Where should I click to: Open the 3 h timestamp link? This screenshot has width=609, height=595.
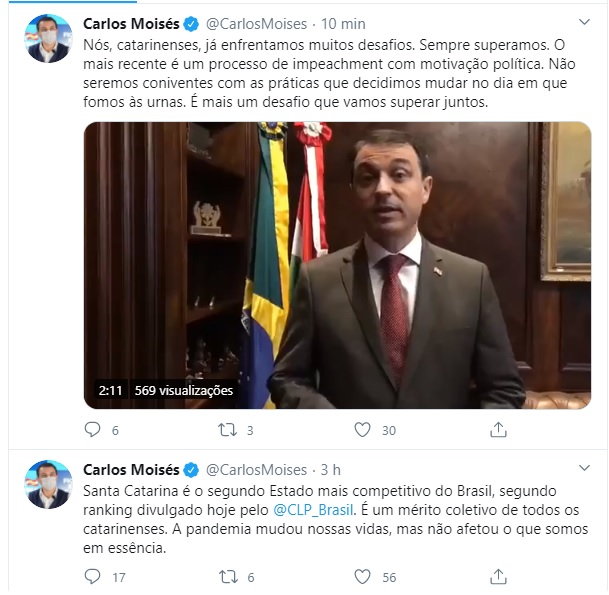[x=331, y=470]
